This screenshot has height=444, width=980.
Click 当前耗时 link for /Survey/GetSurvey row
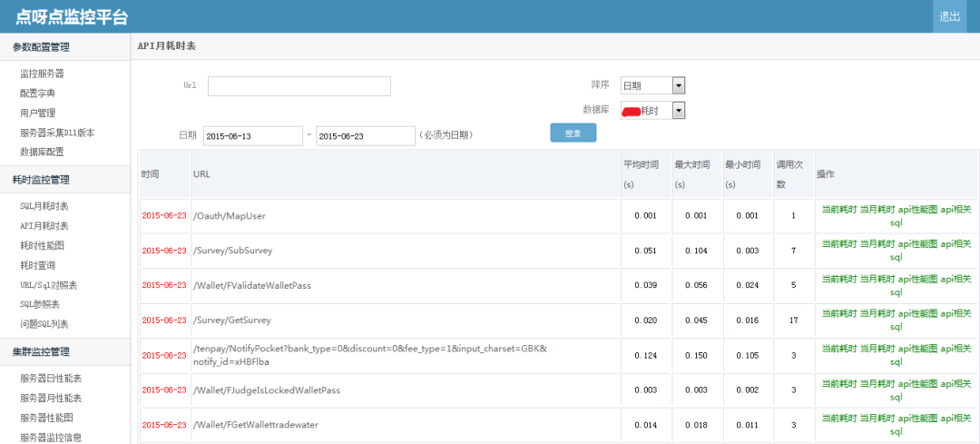click(x=838, y=313)
